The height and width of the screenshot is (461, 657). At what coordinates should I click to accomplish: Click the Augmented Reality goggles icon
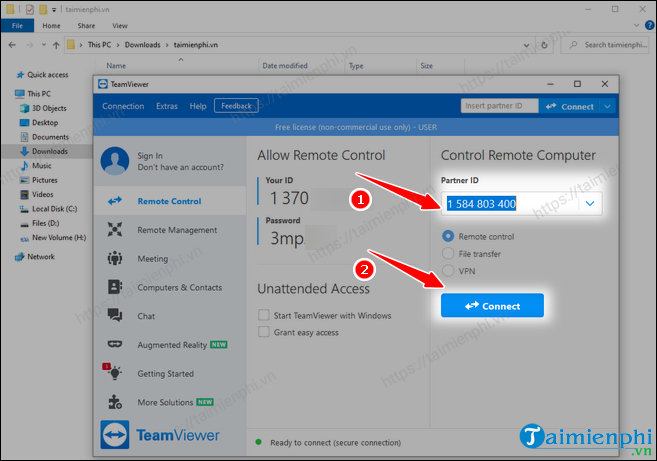tap(114, 344)
